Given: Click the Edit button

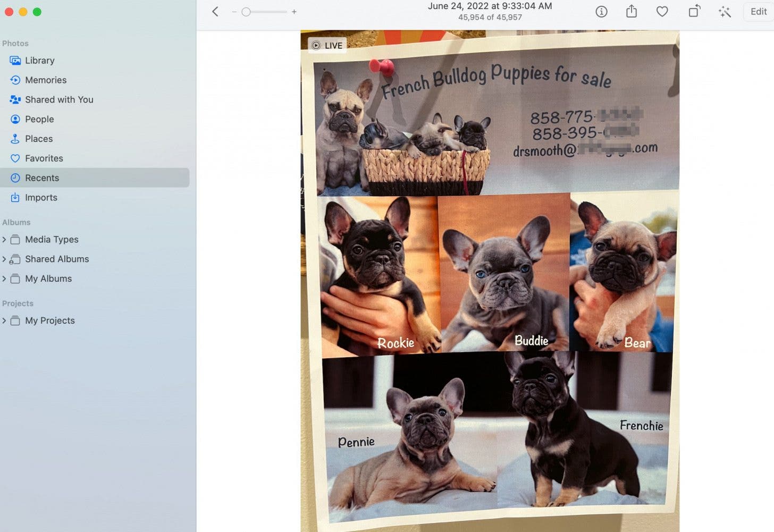Looking at the screenshot, I should [759, 11].
